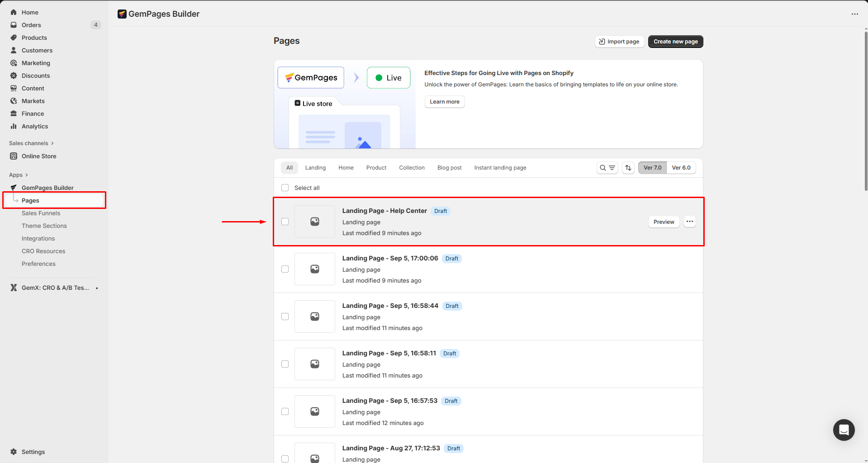Open Settings gear in sidebar
The height and width of the screenshot is (463, 868).
[14, 452]
